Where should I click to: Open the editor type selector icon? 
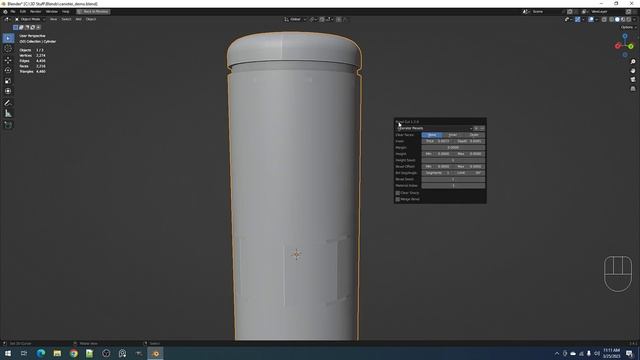[x=7, y=19]
